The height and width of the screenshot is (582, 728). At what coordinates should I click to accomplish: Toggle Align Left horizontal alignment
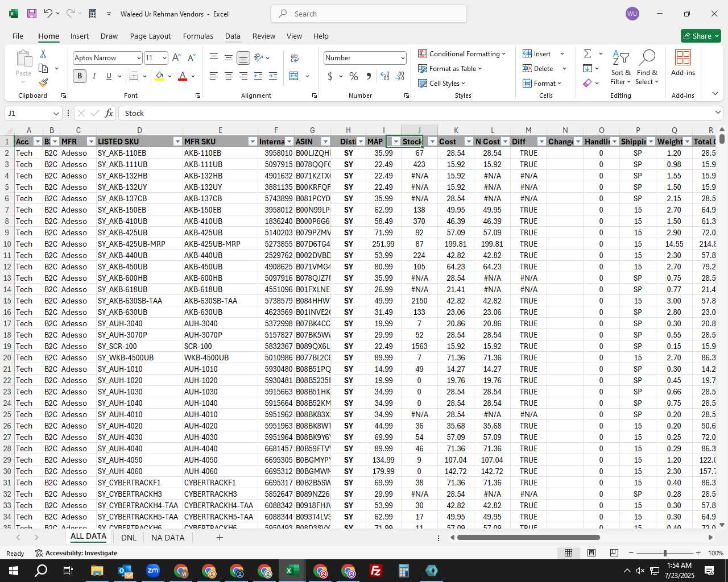[214, 76]
